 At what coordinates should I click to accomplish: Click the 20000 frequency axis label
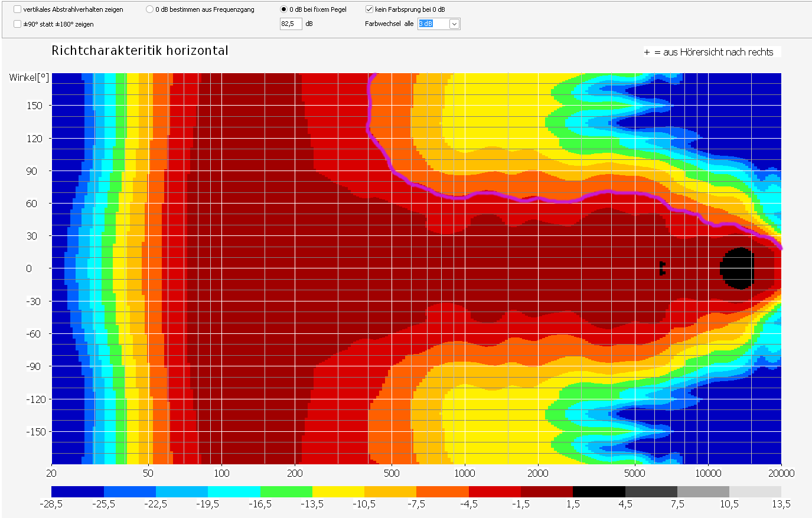[781, 473]
